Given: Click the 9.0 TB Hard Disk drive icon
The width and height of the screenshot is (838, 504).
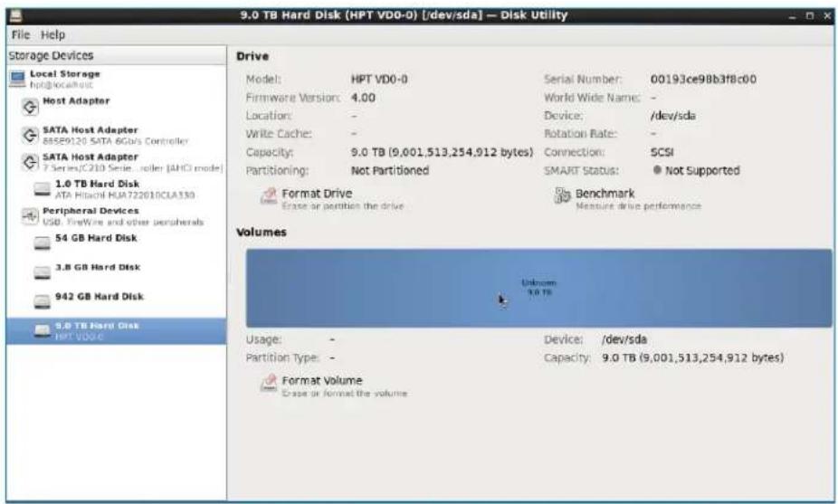Looking at the screenshot, I should [43, 331].
